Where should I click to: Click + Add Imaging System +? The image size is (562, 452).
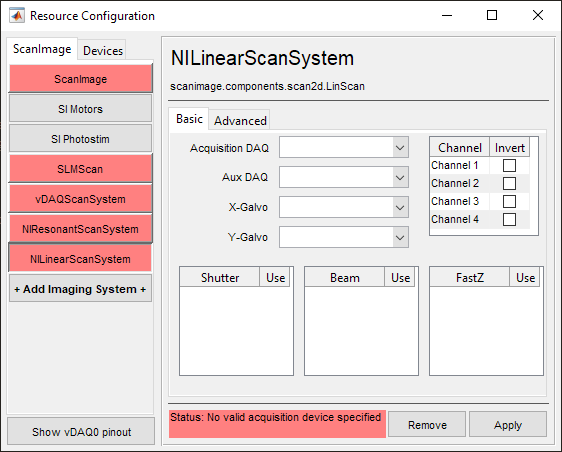(80, 289)
